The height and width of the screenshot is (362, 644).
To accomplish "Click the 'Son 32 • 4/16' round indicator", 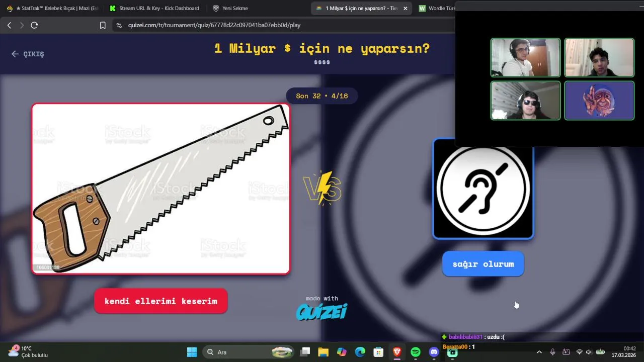I will point(322,96).
